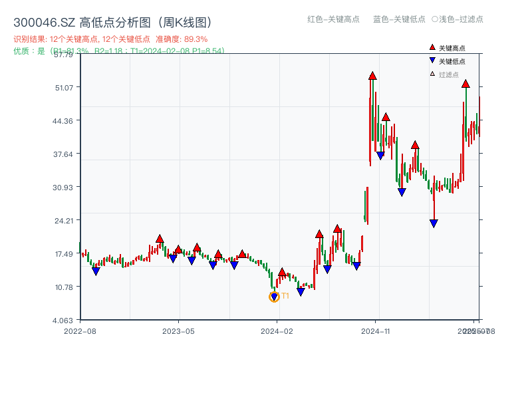The width and height of the screenshot is (532, 399).
Task: Click the 2022-08 x-axis label
Action: tap(80, 331)
